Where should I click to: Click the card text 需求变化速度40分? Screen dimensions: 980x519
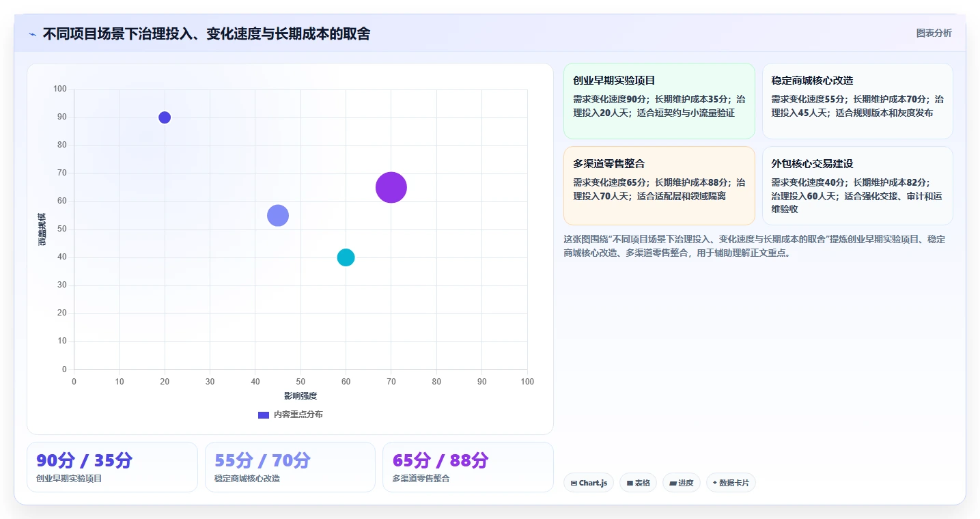pyautogui.click(x=808, y=182)
